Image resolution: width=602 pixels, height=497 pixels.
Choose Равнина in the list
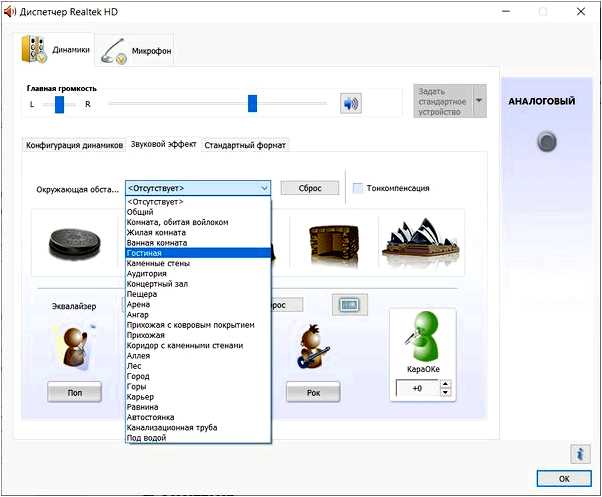point(198,407)
